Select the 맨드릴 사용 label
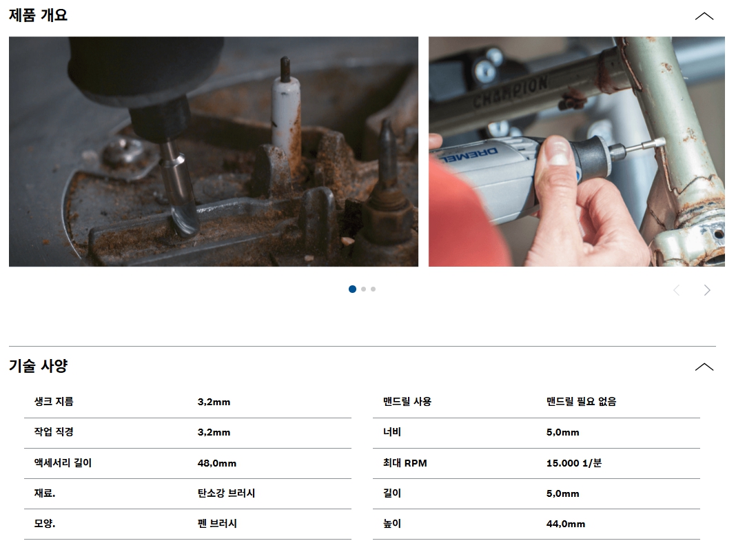756x552 pixels. pyautogui.click(x=407, y=402)
